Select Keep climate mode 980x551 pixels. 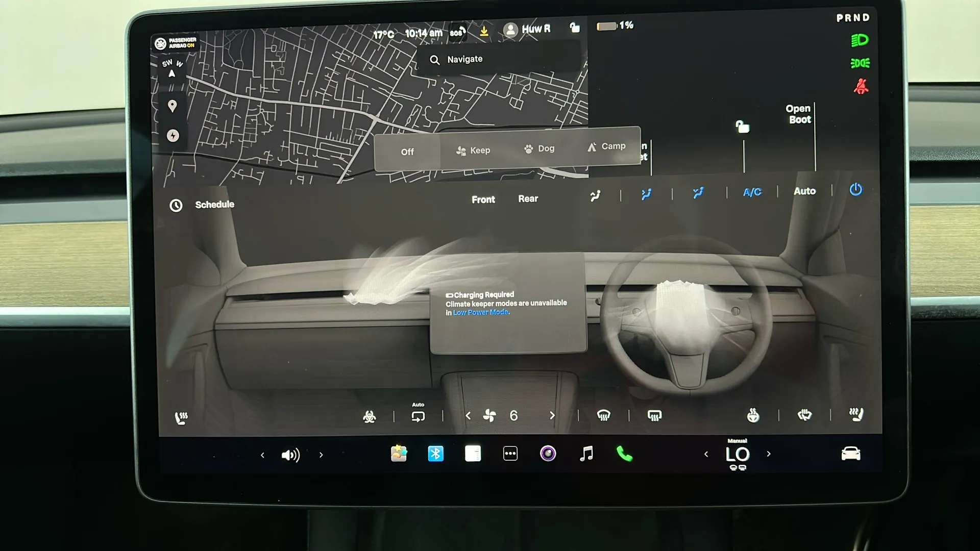[x=473, y=151]
